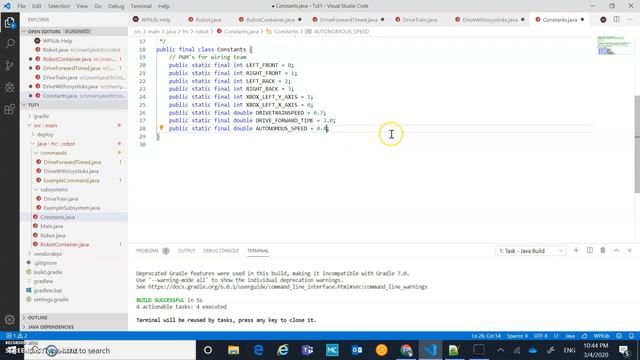Expand the gradle folder
The image size is (640, 360).
coord(41,116)
